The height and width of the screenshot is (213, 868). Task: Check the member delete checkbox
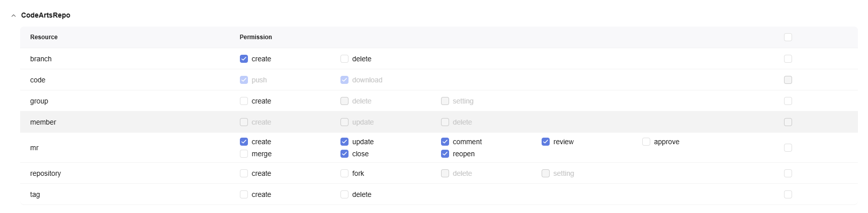pos(445,122)
